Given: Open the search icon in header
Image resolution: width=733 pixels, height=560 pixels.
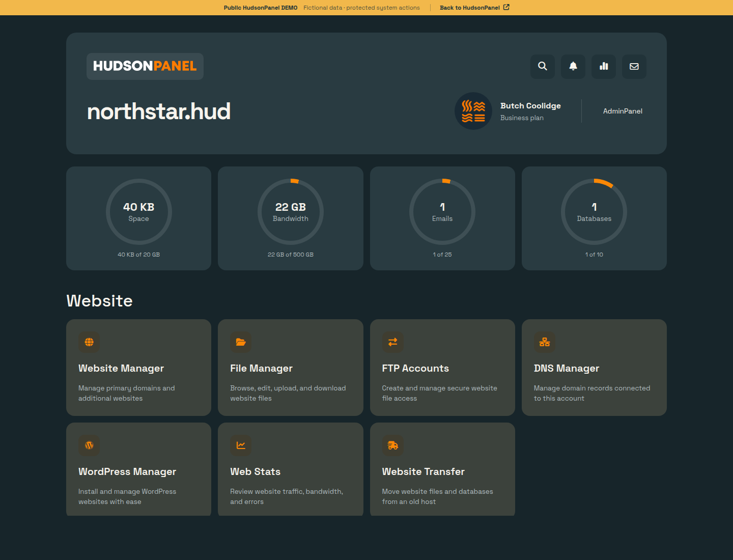Looking at the screenshot, I should tap(543, 67).
